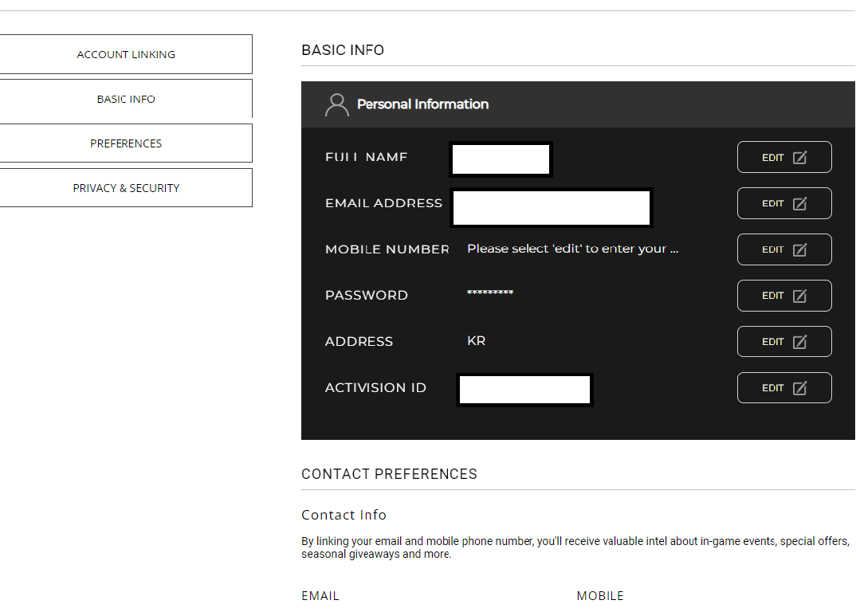
Task: Click the EMAIL label under Contact Info
Action: coord(320,596)
